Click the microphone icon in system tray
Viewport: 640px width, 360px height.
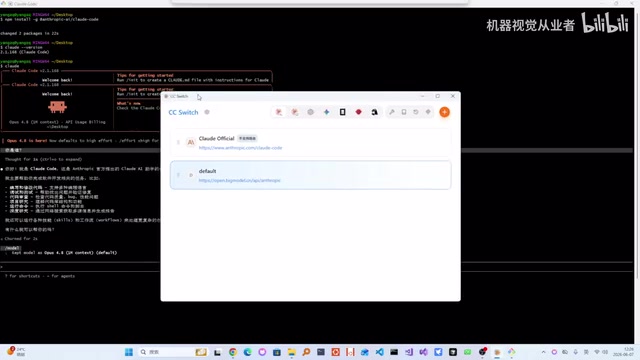pos(576,352)
